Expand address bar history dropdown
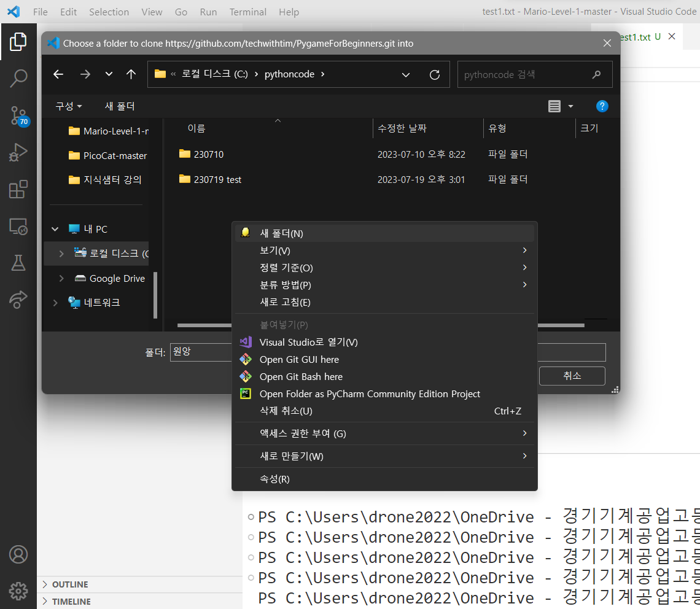The height and width of the screenshot is (609, 700). click(406, 74)
